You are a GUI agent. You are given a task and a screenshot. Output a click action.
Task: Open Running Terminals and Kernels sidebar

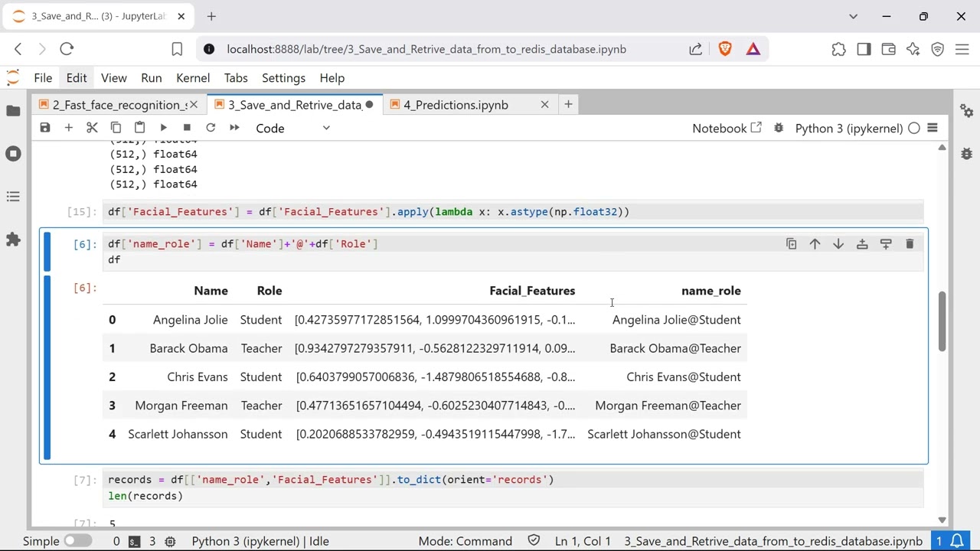click(x=13, y=154)
